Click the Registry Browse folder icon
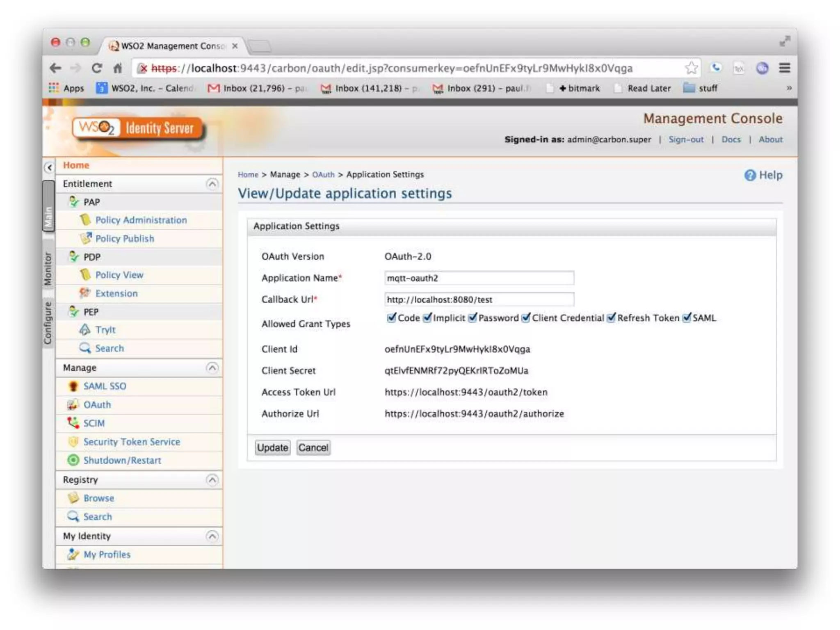840x630 pixels. pos(73,498)
